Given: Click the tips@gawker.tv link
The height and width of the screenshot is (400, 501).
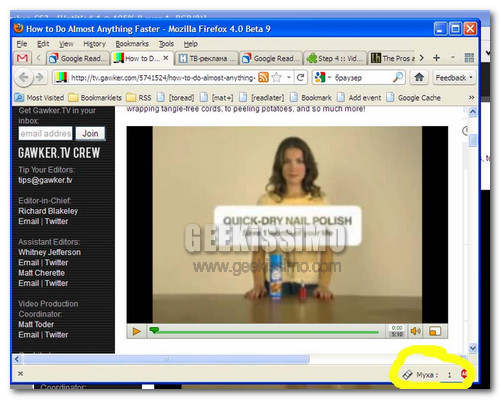Looking at the screenshot, I should pyautogui.click(x=45, y=180).
